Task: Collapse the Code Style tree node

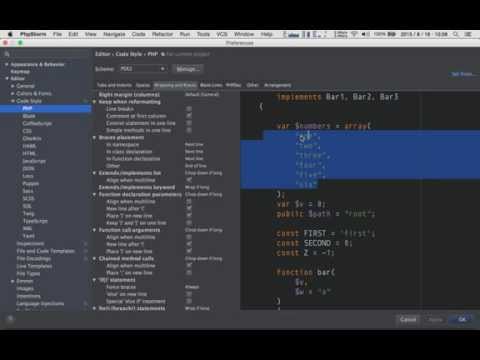Action: [12, 101]
